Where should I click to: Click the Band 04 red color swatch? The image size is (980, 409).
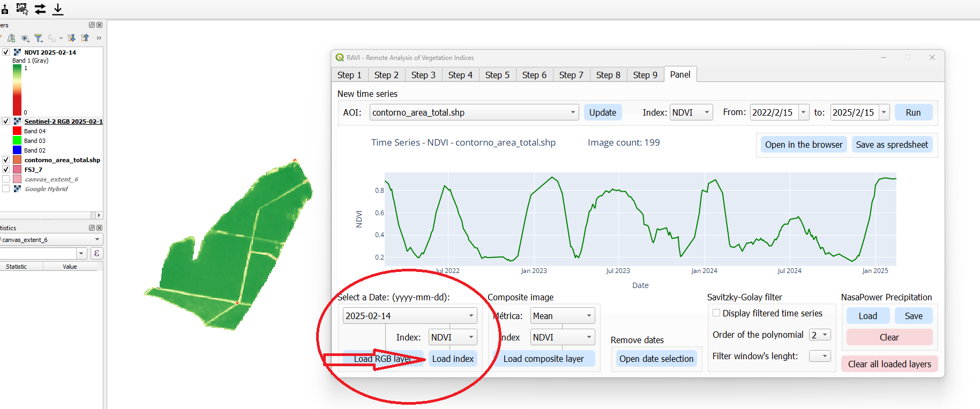coord(17,131)
